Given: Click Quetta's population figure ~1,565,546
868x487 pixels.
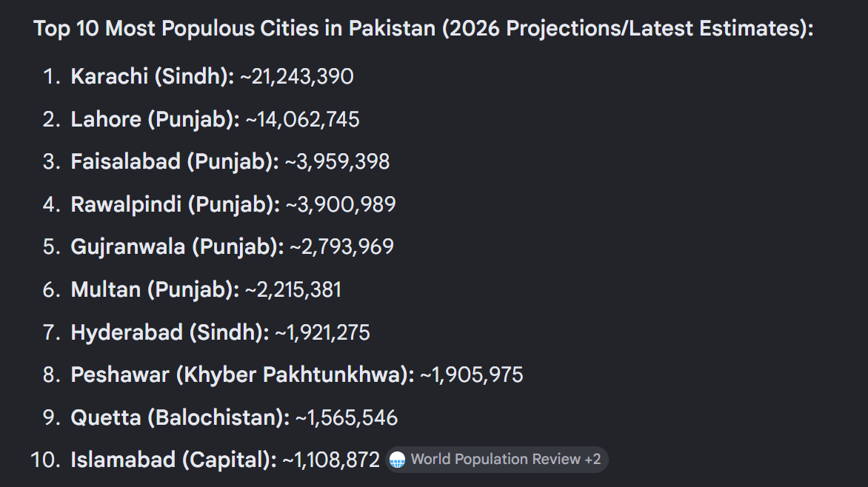Looking at the screenshot, I should 347,418.
